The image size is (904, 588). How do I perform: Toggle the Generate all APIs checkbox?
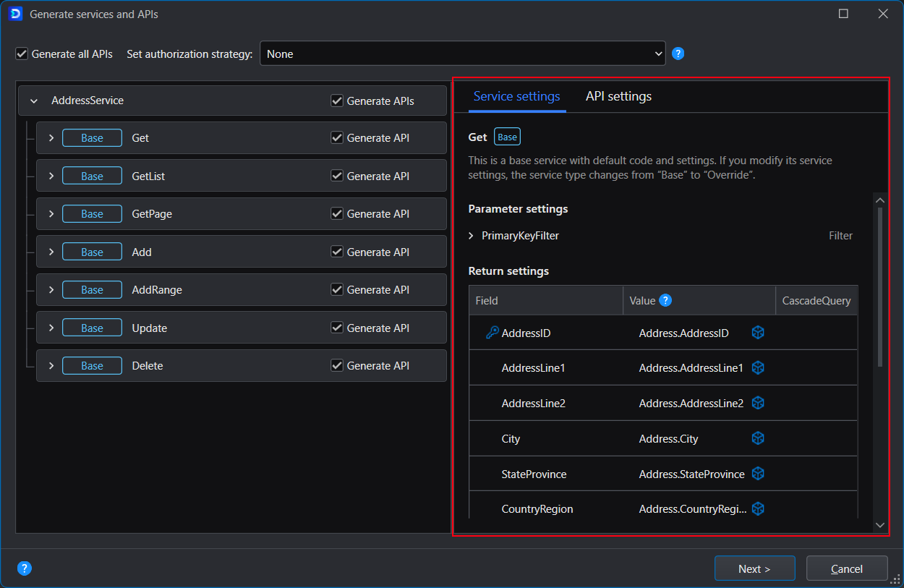pyautogui.click(x=22, y=54)
